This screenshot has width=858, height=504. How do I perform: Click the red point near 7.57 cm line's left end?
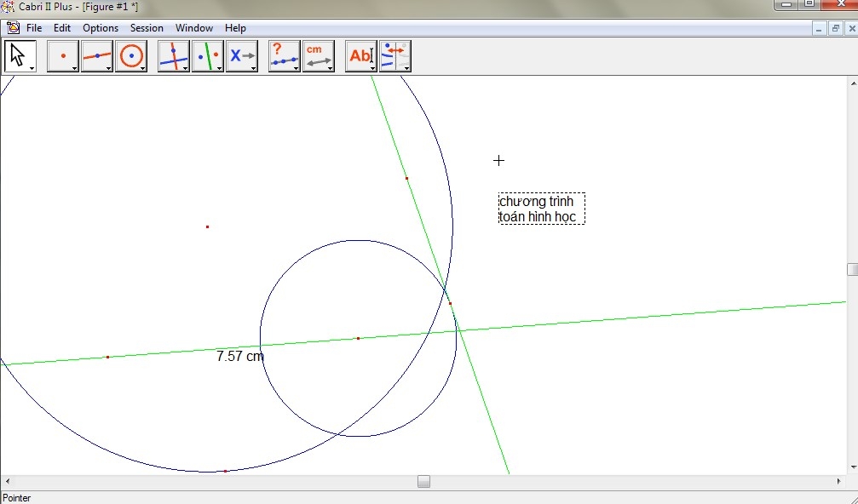[x=108, y=357]
